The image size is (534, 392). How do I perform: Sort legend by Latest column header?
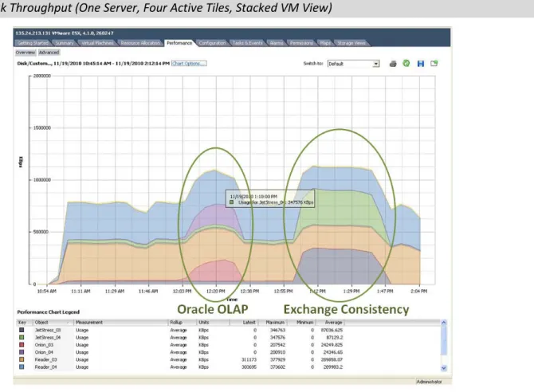pyautogui.click(x=244, y=323)
